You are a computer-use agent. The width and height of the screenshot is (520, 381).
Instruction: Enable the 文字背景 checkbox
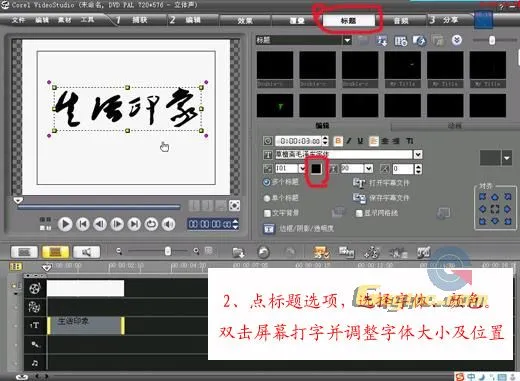[x=267, y=213]
